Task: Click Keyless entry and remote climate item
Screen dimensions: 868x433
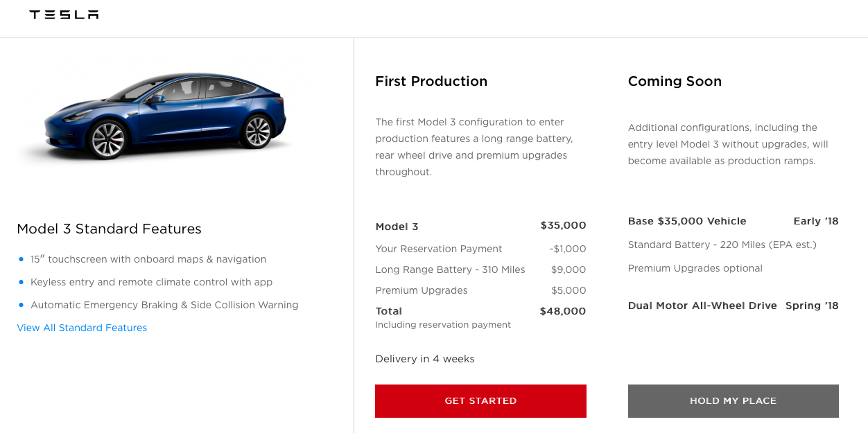Action: tap(151, 282)
